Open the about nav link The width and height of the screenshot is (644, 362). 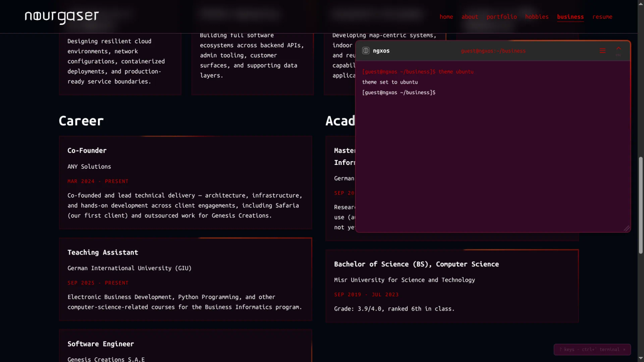click(x=470, y=17)
